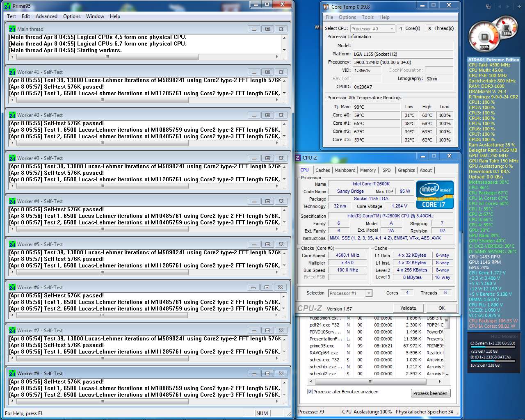Screen dimensions: 525x420
Task: Switch to CPU-Z SPD tab
Action: point(387,170)
